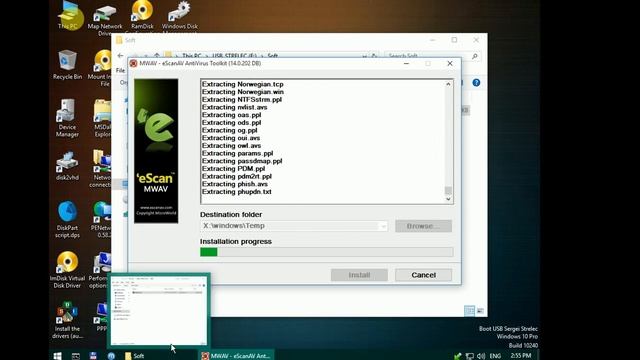Click scroll down arrow in extraction log
Screen dimensions: 640x360
point(448,199)
